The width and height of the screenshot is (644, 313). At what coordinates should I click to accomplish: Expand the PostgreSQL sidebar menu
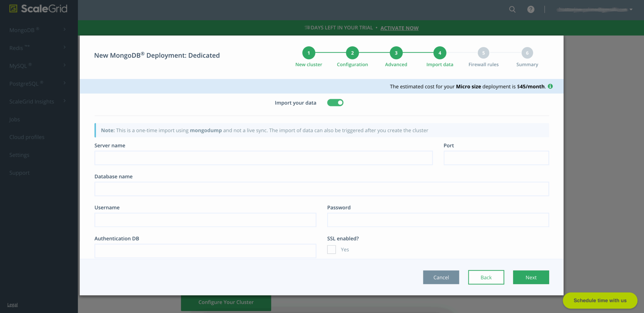[x=38, y=84]
